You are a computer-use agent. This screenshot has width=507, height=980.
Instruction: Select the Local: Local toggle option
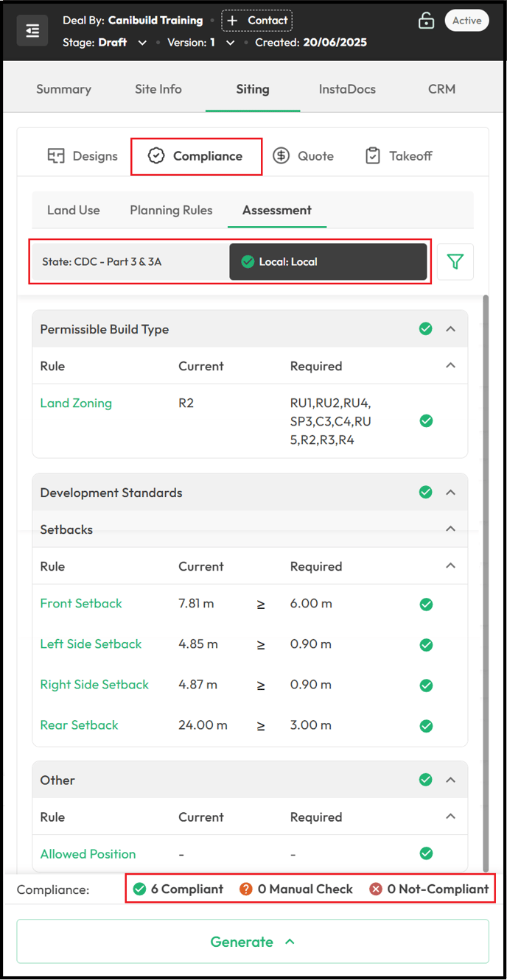pyautogui.click(x=328, y=261)
